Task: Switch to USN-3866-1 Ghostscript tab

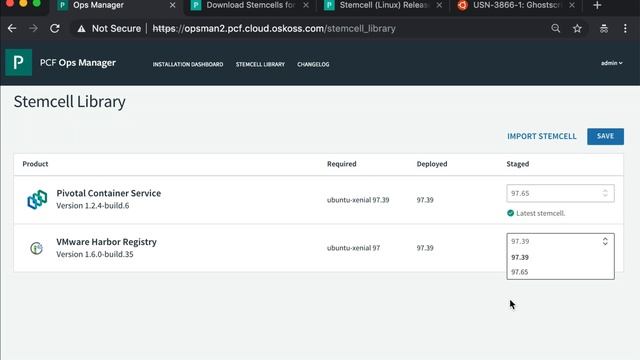Action: (x=517, y=5)
